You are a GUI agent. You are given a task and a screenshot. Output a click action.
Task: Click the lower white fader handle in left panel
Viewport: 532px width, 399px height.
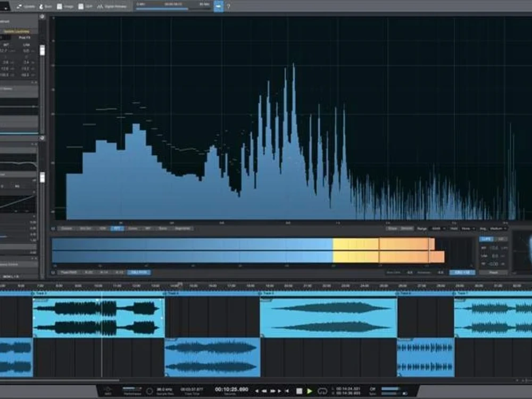coord(43,177)
